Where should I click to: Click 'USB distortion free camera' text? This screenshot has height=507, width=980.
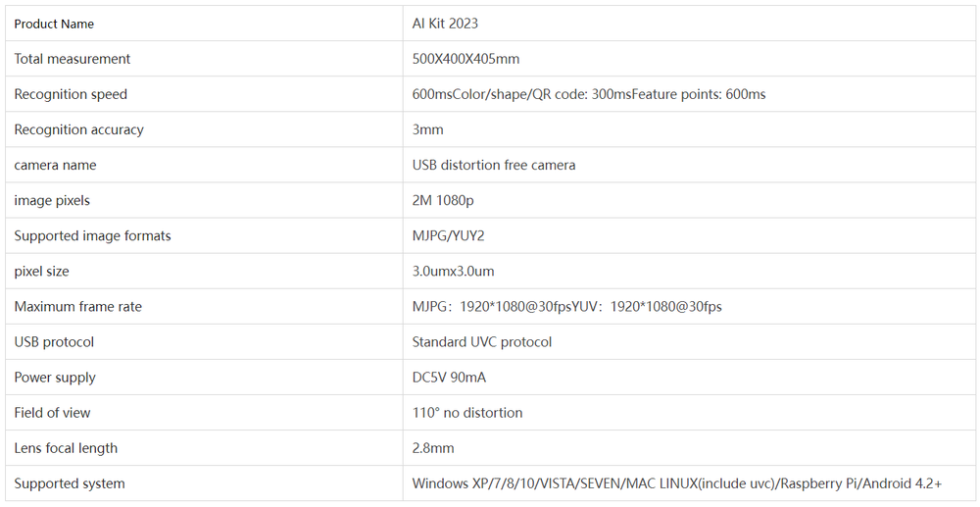tap(493, 165)
